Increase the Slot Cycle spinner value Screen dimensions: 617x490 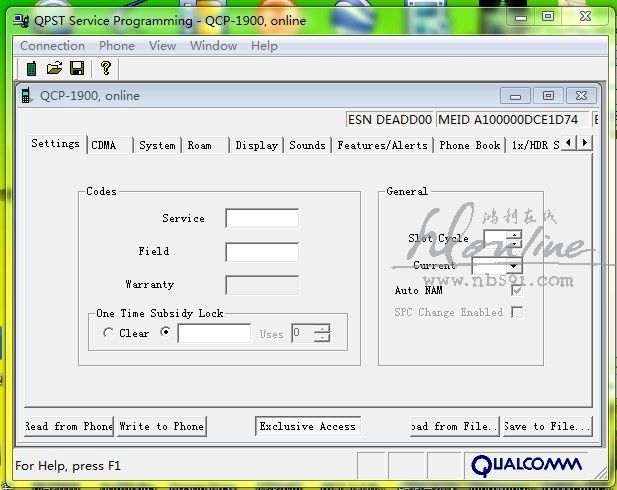click(514, 235)
